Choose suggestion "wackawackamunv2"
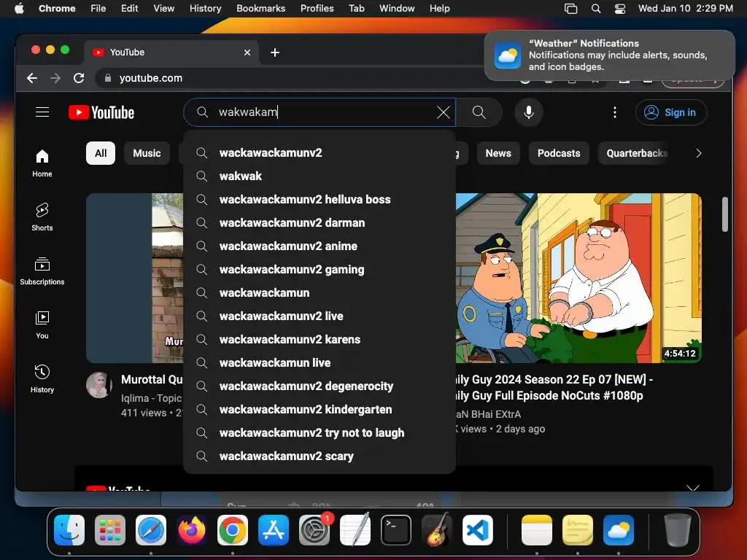Viewport: 747px width, 560px height. click(x=320, y=153)
